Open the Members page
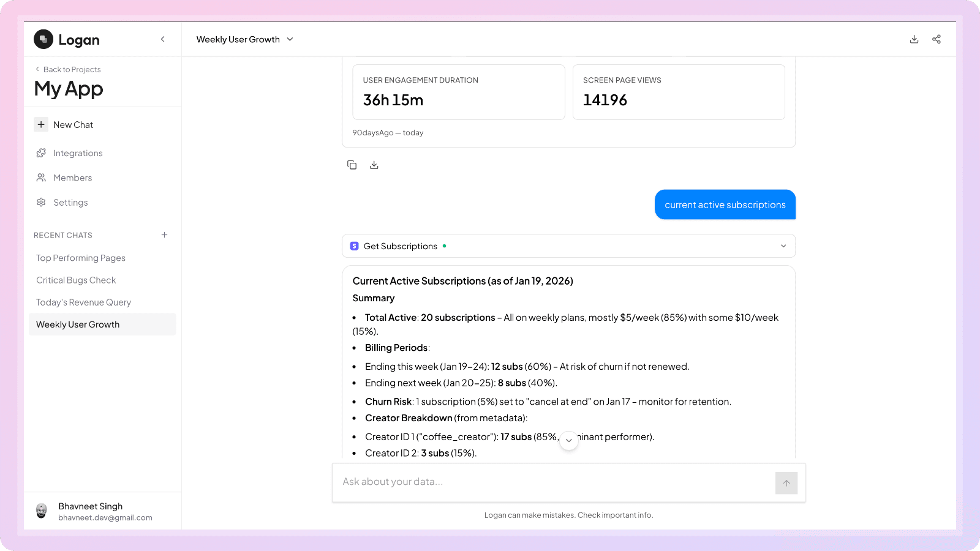The image size is (980, 551). click(72, 178)
